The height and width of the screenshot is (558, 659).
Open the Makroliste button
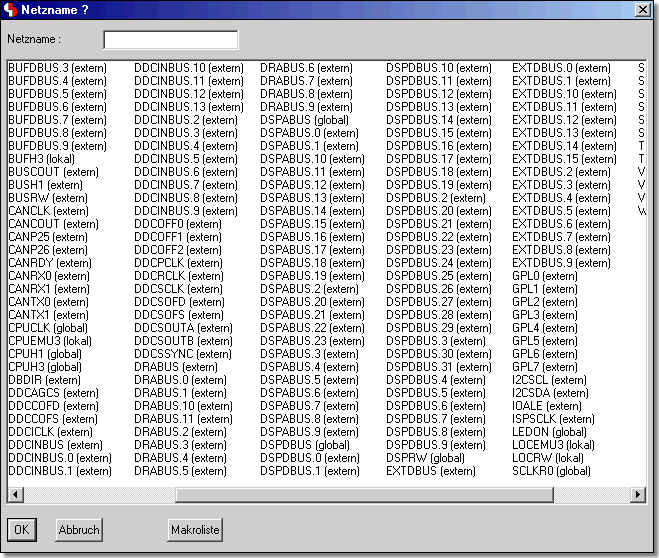[x=195, y=530]
